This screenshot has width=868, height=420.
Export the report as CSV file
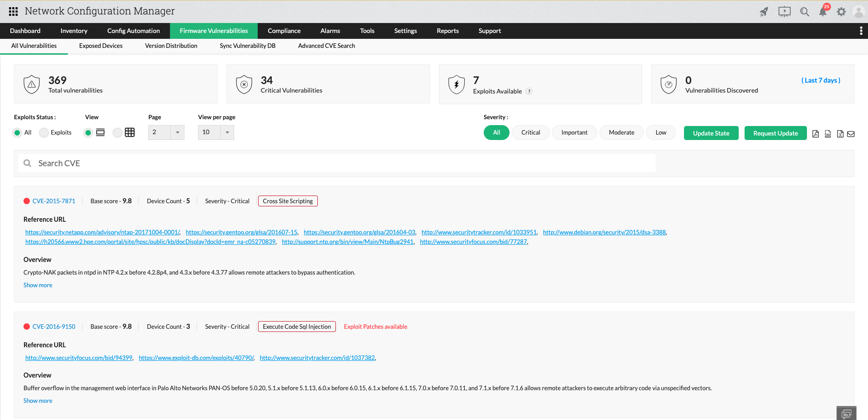click(x=828, y=134)
